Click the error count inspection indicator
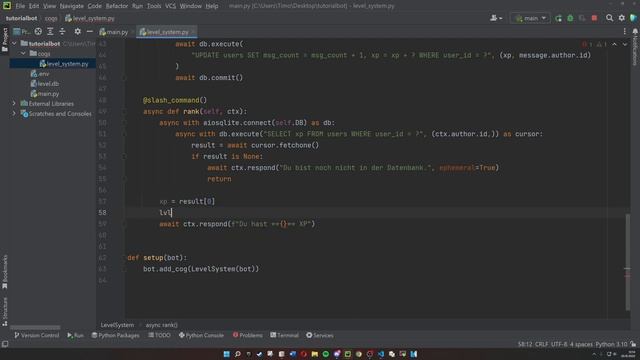 (x=587, y=44)
